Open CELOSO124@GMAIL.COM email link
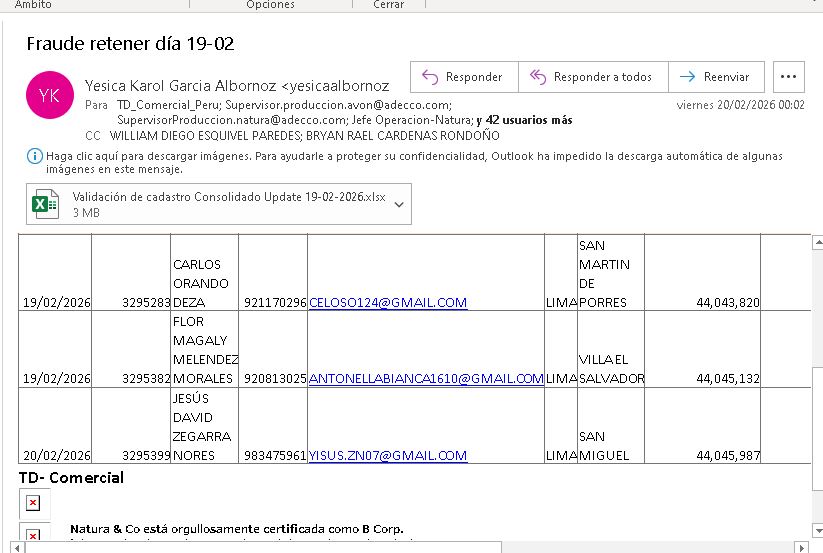 [x=388, y=303]
